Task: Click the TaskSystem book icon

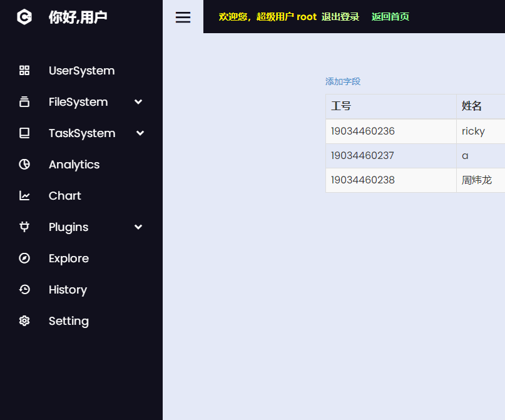Action: pos(24,133)
